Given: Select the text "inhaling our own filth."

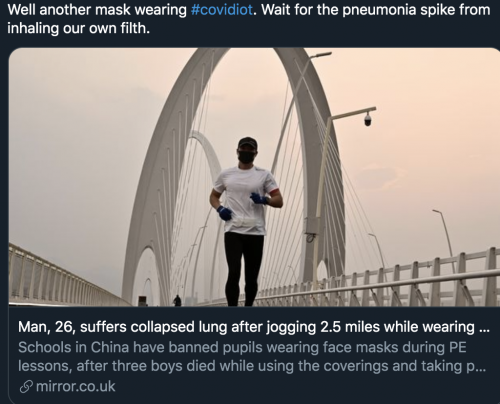Looking at the screenshot, I should (78, 28).
